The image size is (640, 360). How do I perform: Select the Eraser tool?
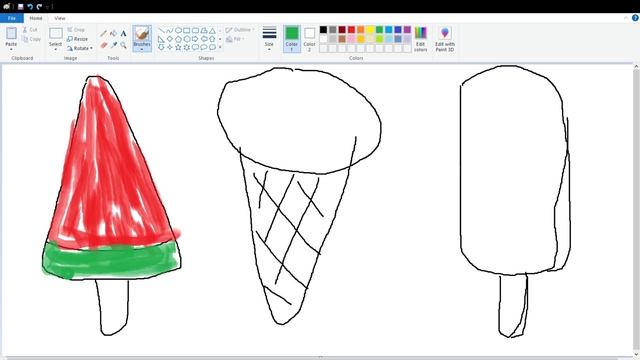coord(104,45)
